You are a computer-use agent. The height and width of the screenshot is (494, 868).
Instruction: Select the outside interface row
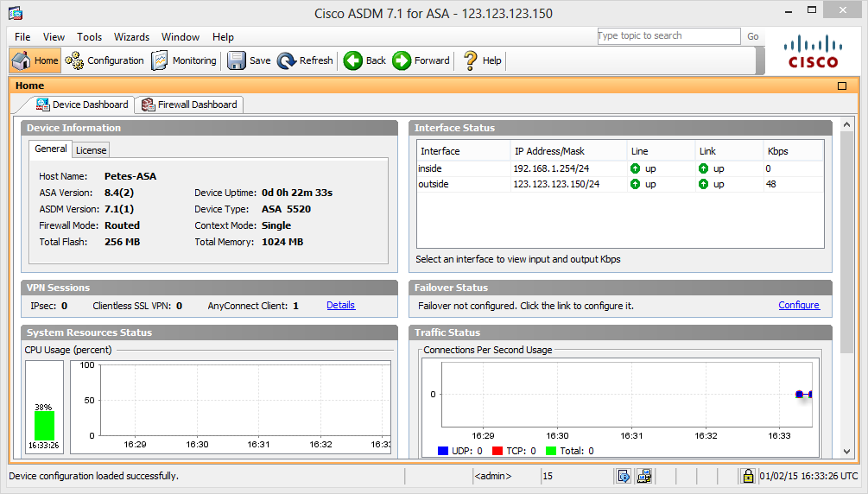click(x=620, y=184)
